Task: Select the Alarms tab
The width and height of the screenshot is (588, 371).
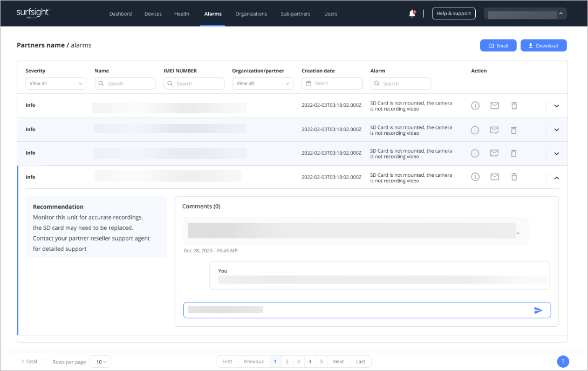Action: [x=213, y=14]
